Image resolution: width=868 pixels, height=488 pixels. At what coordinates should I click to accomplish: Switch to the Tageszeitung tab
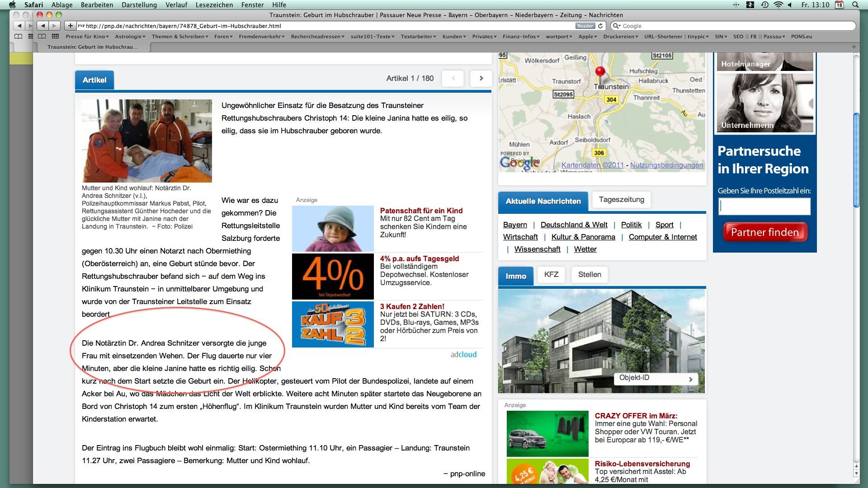click(621, 200)
